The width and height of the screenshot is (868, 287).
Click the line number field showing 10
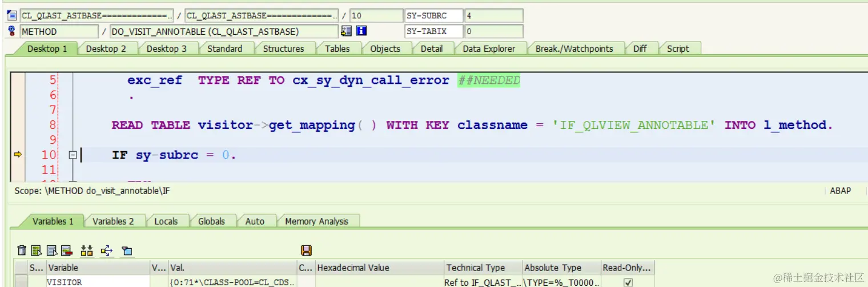click(x=375, y=16)
